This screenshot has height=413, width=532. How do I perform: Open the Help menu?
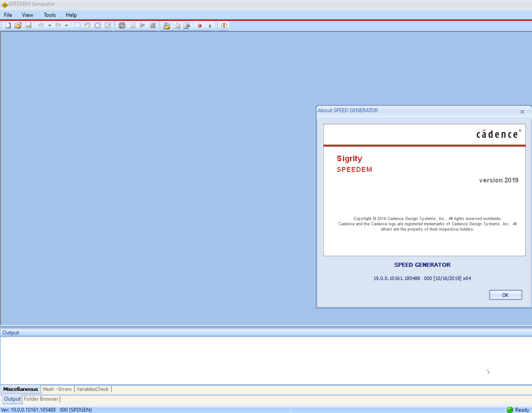[x=71, y=15]
